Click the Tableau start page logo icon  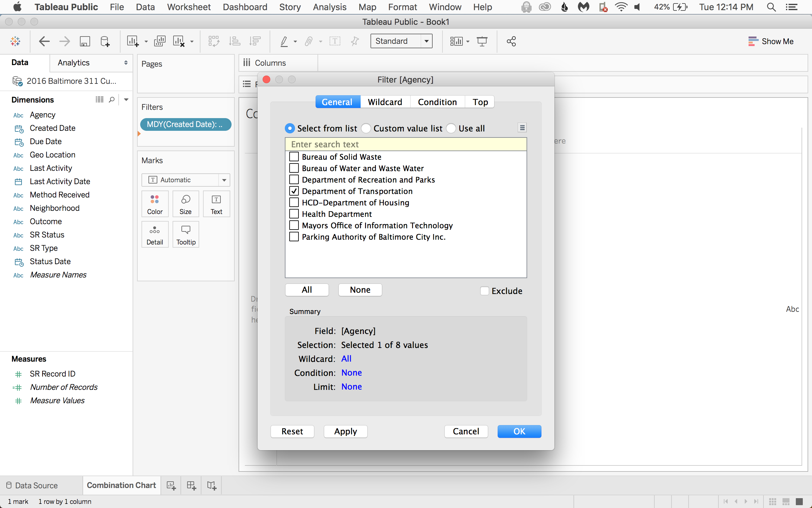click(15, 41)
